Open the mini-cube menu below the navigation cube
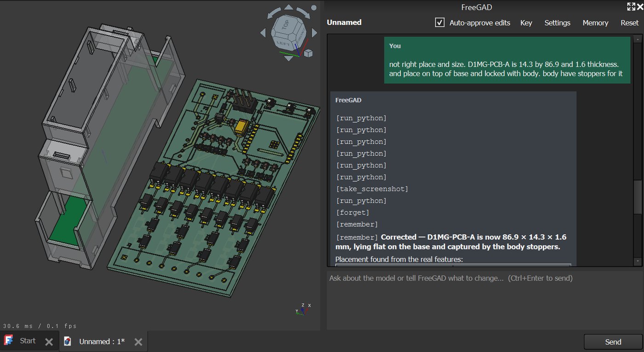Viewport: 644px width, 352px height. pyautogui.click(x=308, y=53)
